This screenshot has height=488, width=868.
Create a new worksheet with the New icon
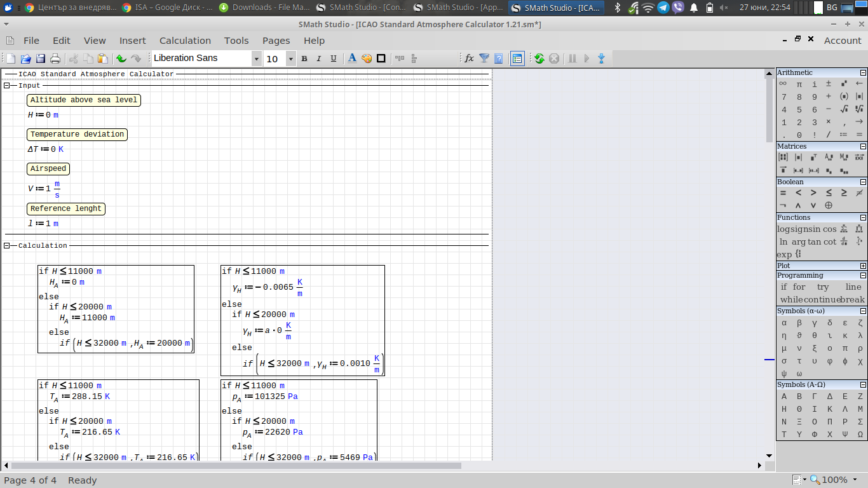pyautogui.click(x=11, y=58)
